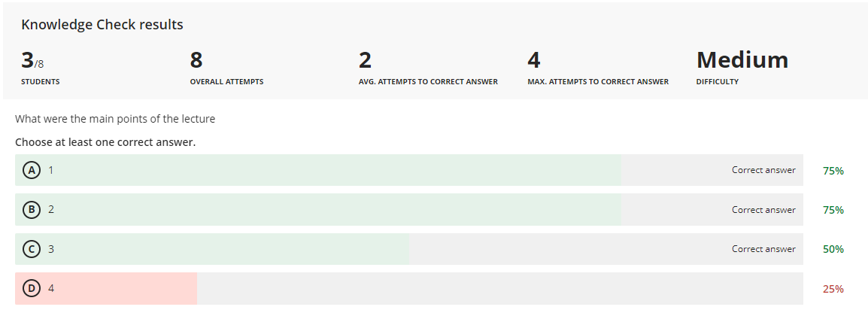Click the red 25% value beside option D

tap(833, 289)
